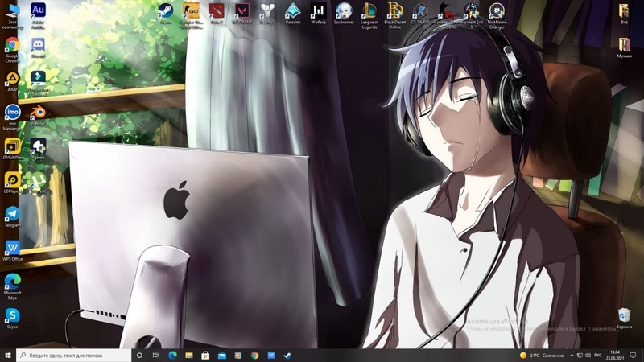Open the clock and date flyout
This screenshot has width=644, height=362.
coord(616,355)
